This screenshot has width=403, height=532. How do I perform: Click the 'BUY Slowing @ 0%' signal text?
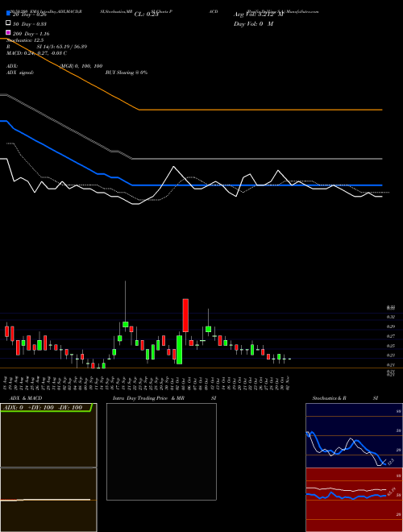(x=127, y=73)
